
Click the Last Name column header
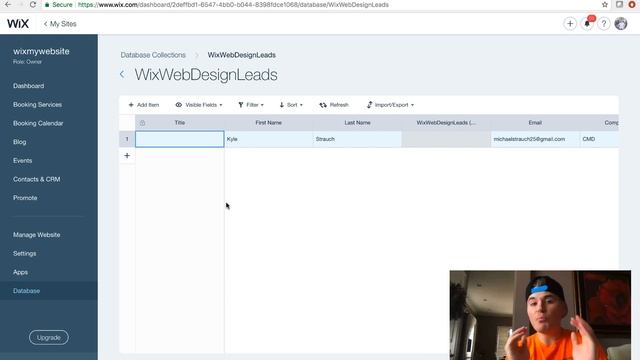point(358,122)
